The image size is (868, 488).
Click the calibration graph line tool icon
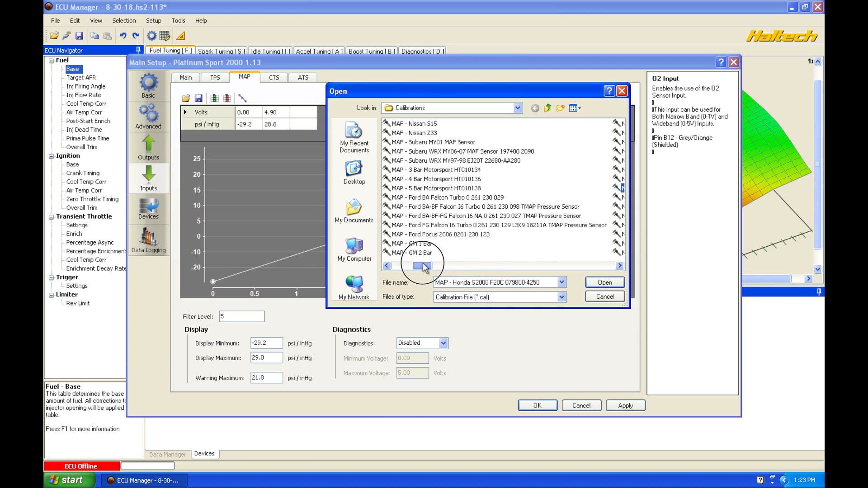243,98
